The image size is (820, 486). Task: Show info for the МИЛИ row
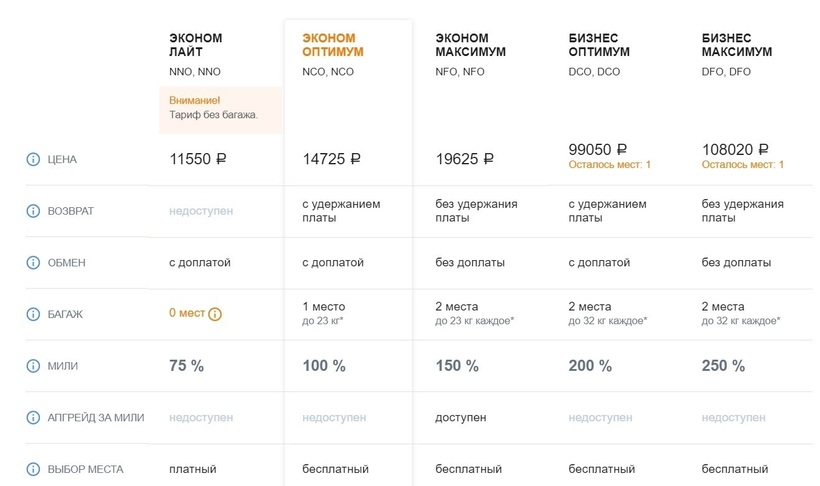33,366
